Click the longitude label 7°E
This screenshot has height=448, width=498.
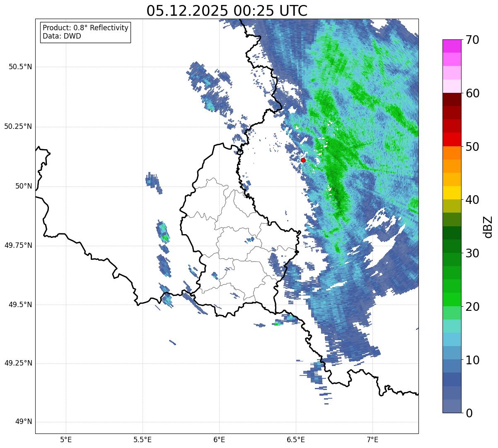click(x=372, y=439)
